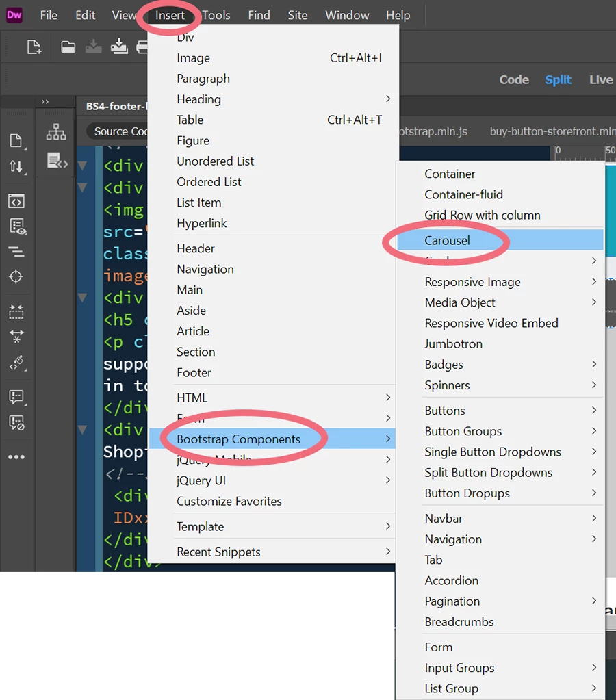Choose Image from the Insert menu
Screen dimensions: 616x700
click(272, 57)
